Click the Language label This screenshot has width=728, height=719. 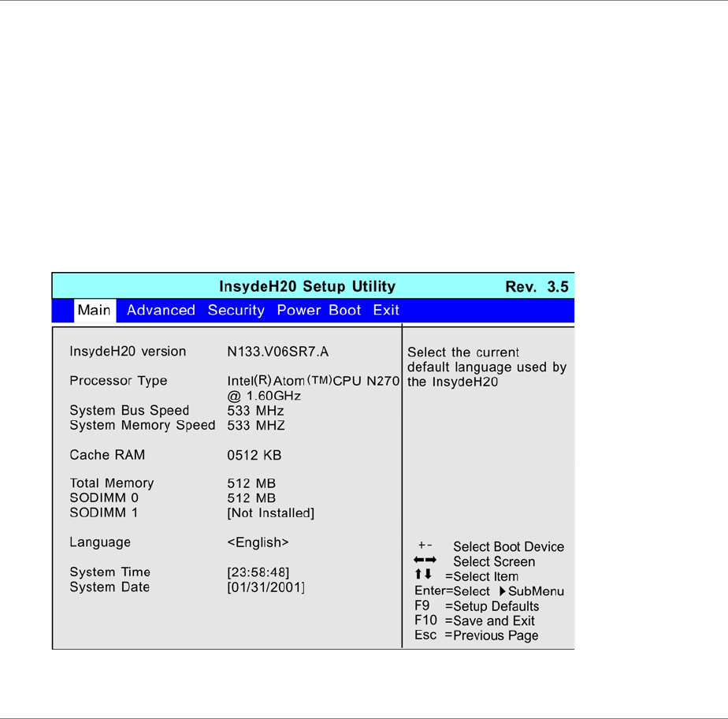pos(100,542)
